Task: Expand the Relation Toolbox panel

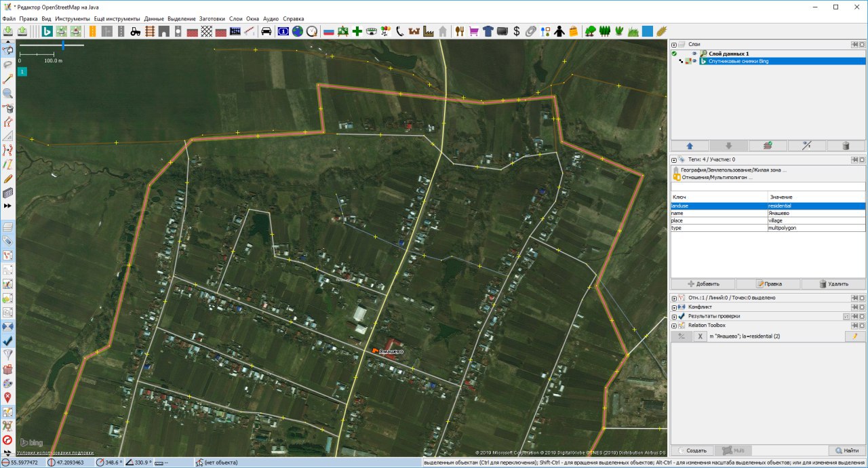Action: pos(674,326)
